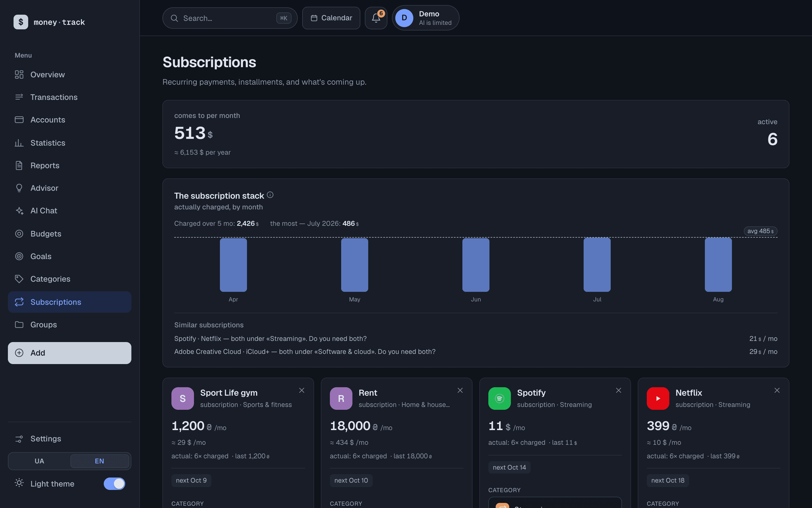The height and width of the screenshot is (508, 812).
Task: Click the August bar in the chart
Action: (718, 264)
